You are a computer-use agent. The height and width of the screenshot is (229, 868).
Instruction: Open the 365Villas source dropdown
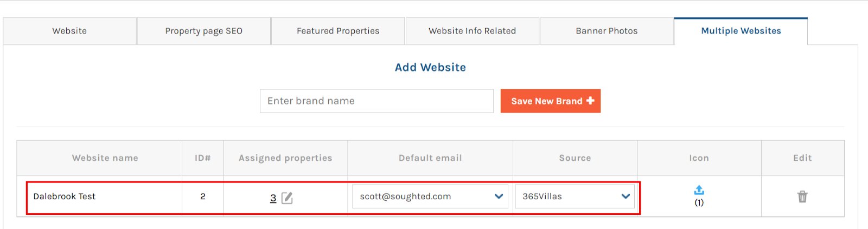pyautogui.click(x=574, y=197)
